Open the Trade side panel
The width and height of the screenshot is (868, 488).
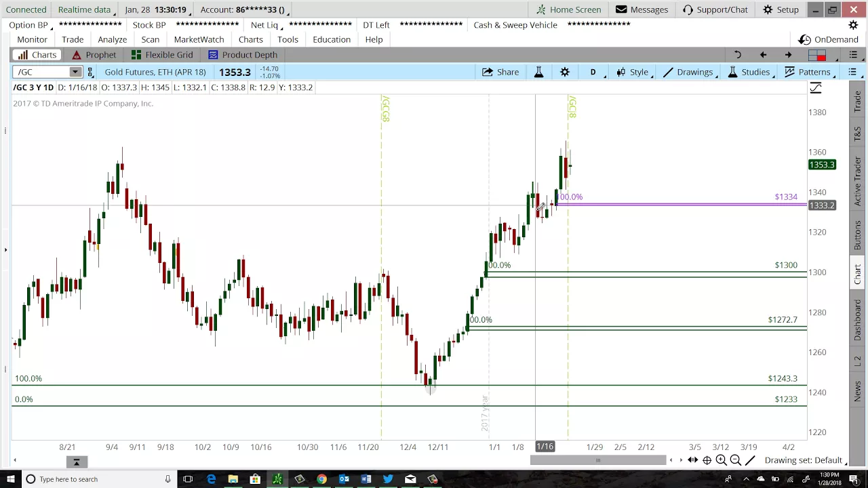coord(858,102)
